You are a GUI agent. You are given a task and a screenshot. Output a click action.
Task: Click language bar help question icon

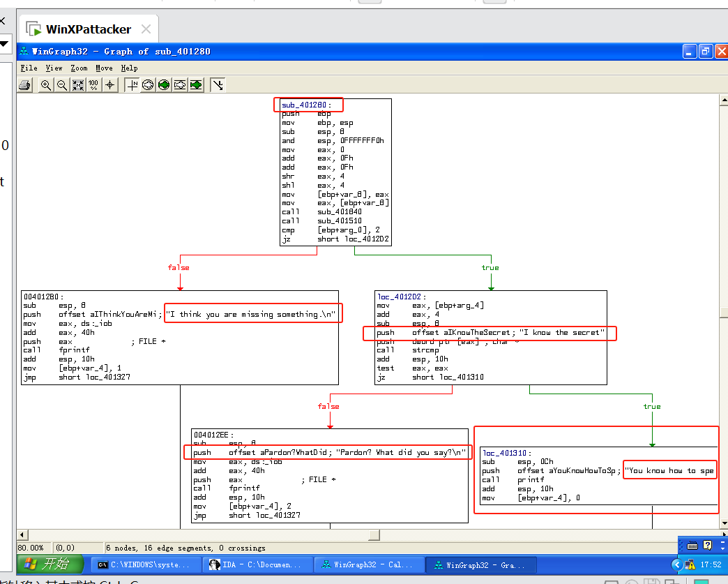coord(708,545)
